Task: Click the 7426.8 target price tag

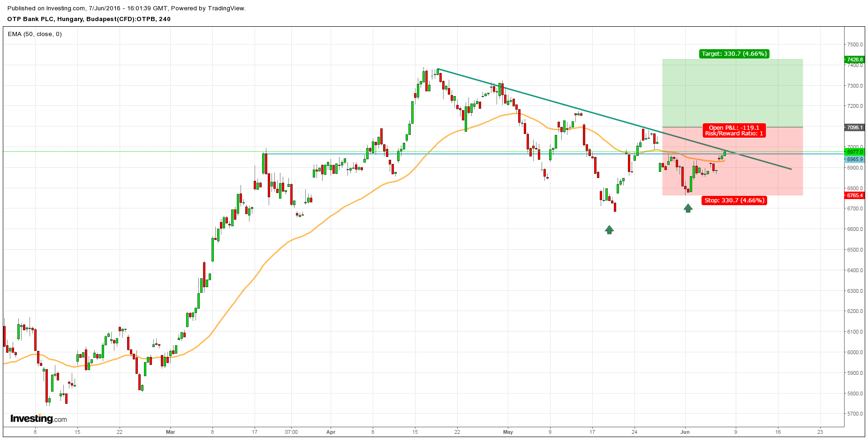Action: click(x=854, y=59)
